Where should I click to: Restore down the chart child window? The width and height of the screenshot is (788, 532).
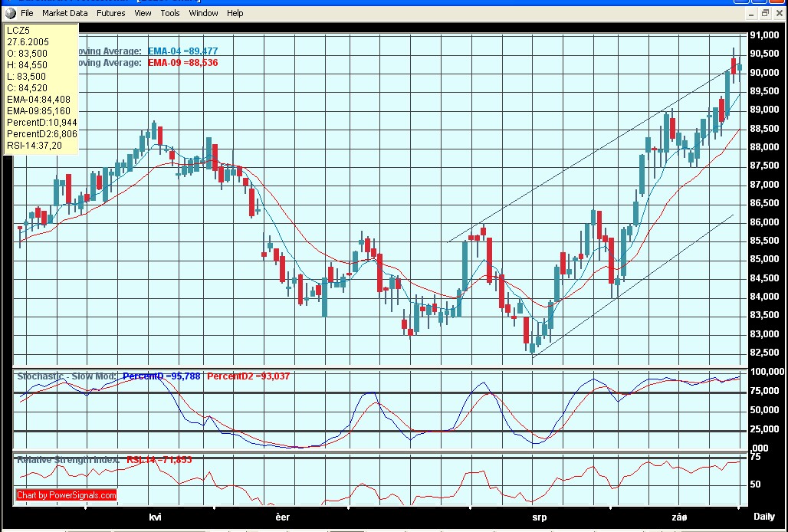(x=765, y=14)
